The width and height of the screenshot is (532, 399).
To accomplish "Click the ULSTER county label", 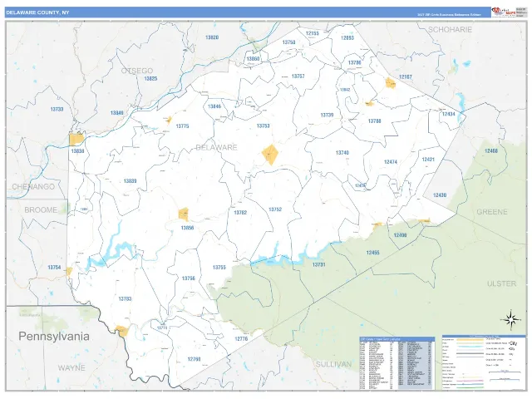I will [501, 283].
